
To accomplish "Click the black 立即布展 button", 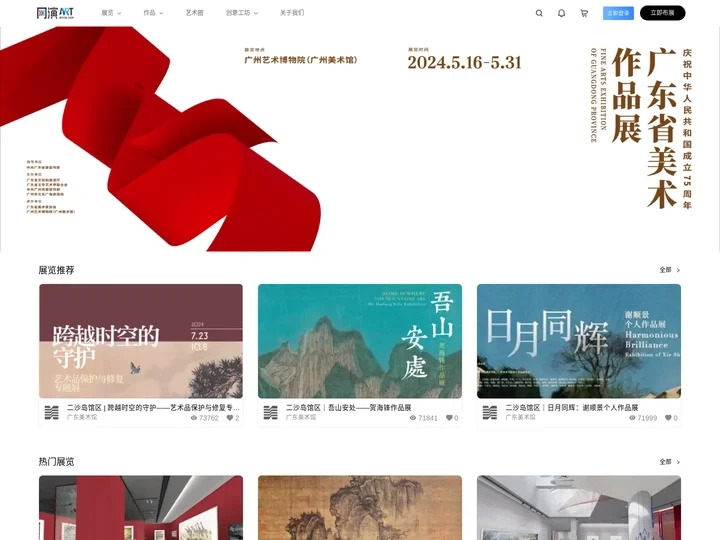I will pyautogui.click(x=662, y=13).
